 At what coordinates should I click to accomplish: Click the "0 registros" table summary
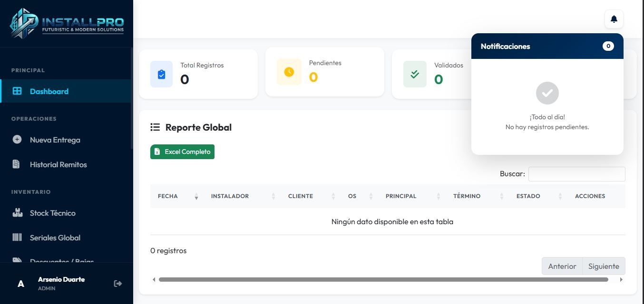[x=168, y=250]
